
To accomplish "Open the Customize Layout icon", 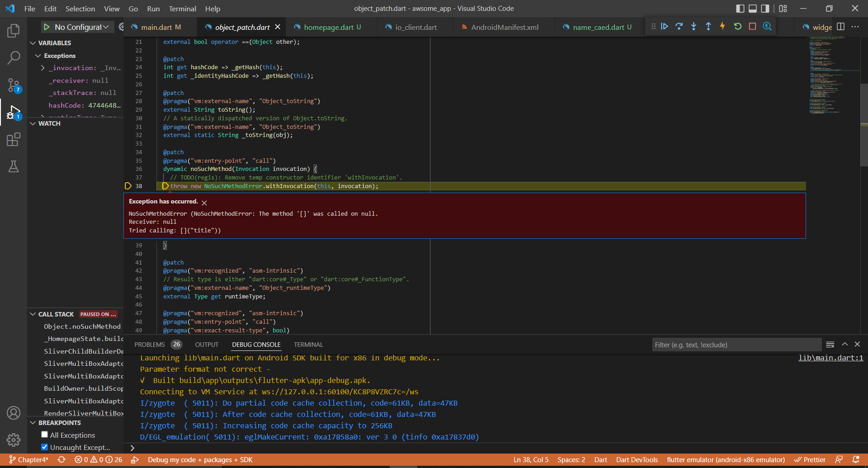I will click(x=783, y=9).
